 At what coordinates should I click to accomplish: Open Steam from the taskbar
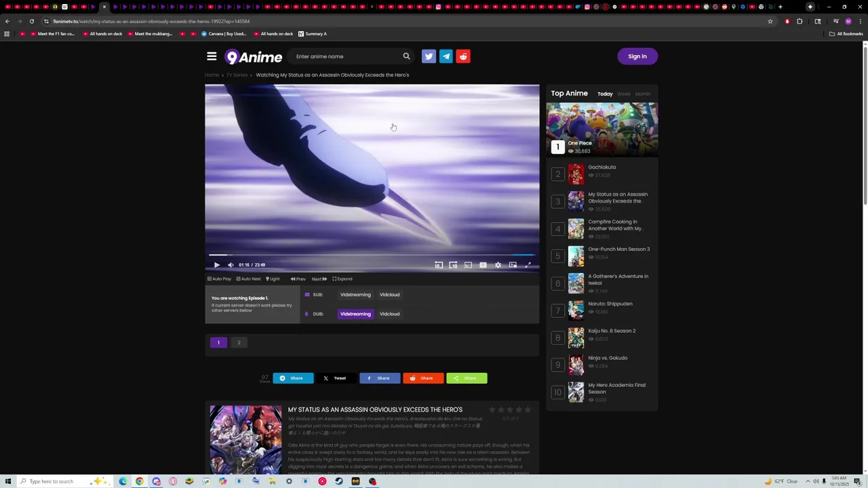(x=338, y=481)
